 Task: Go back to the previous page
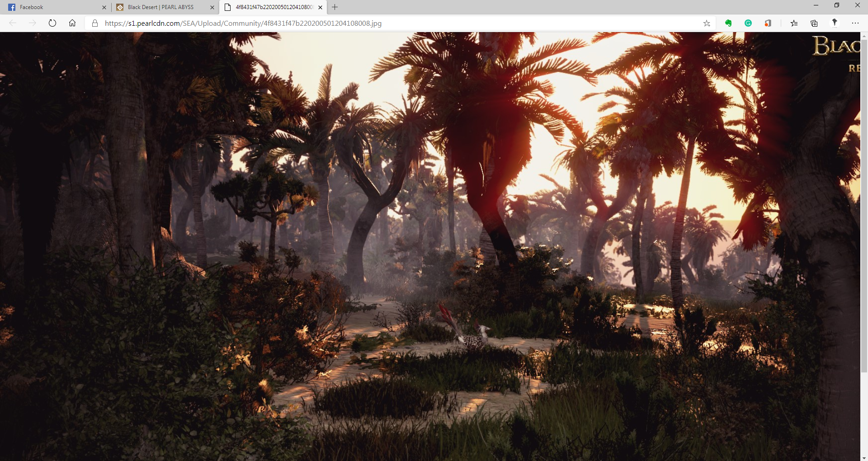coord(13,23)
